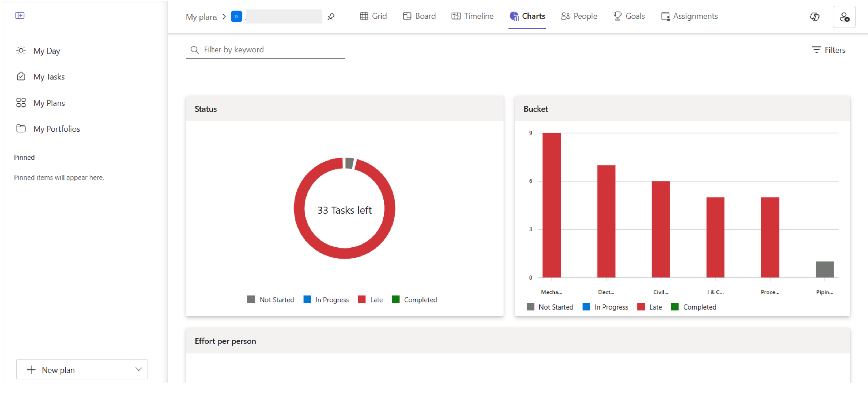
Task: Expand the New plan dropdown arrow
Action: [139, 369]
